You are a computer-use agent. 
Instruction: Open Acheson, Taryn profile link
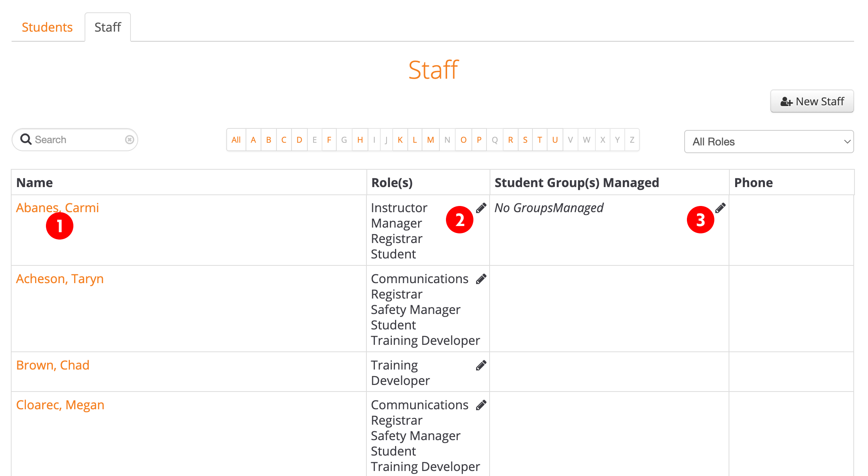(x=60, y=279)
